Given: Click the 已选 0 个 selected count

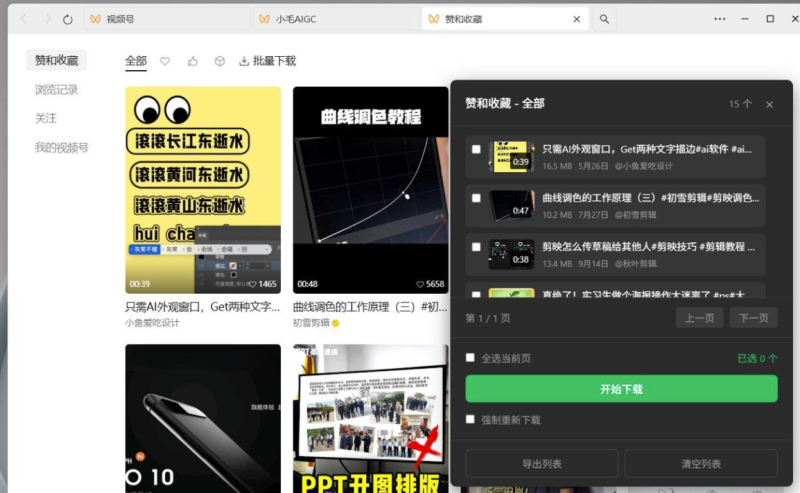Looking at the screenshot, I should pos(757,358).
